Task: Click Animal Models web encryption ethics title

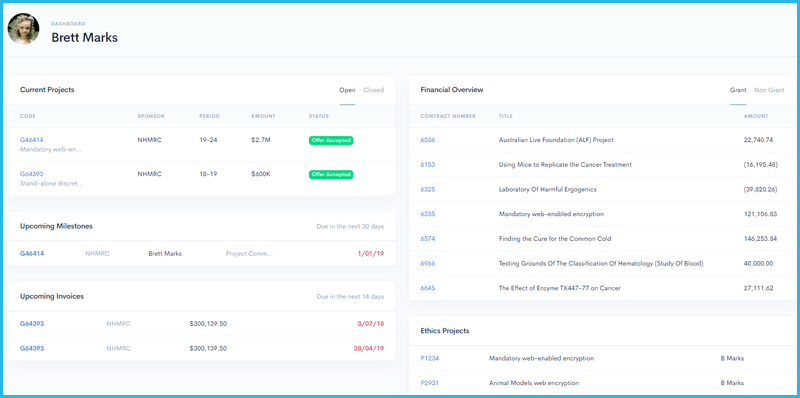Action: (x=534, y=383)
